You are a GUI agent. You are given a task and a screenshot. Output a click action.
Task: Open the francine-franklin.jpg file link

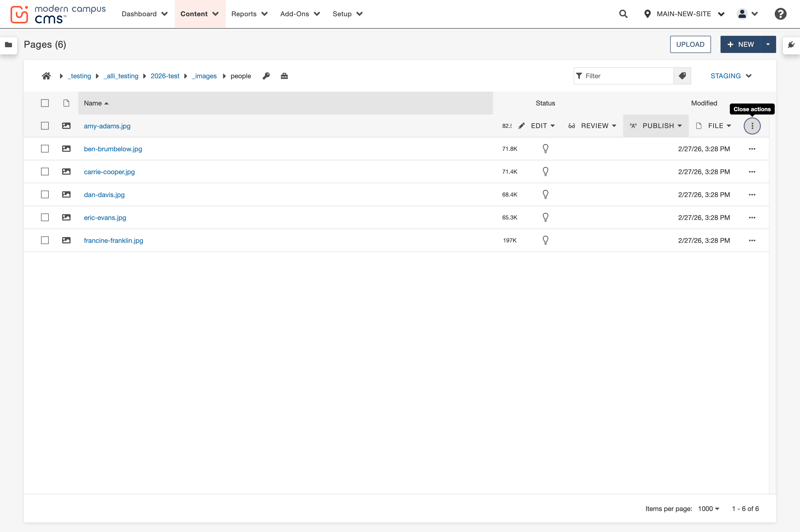(x=113, y=240)
